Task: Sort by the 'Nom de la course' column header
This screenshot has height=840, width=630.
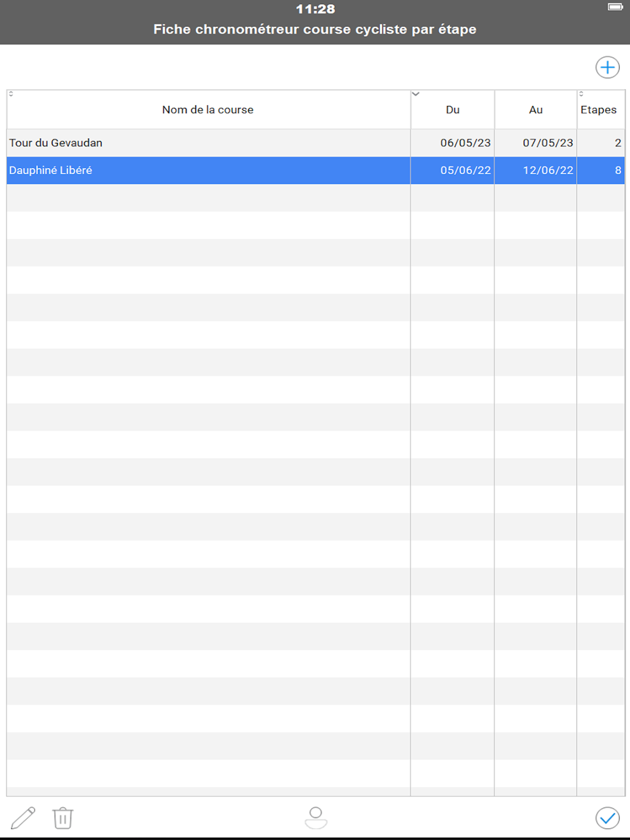Action: pyautogui.click(x=208, y=110)
